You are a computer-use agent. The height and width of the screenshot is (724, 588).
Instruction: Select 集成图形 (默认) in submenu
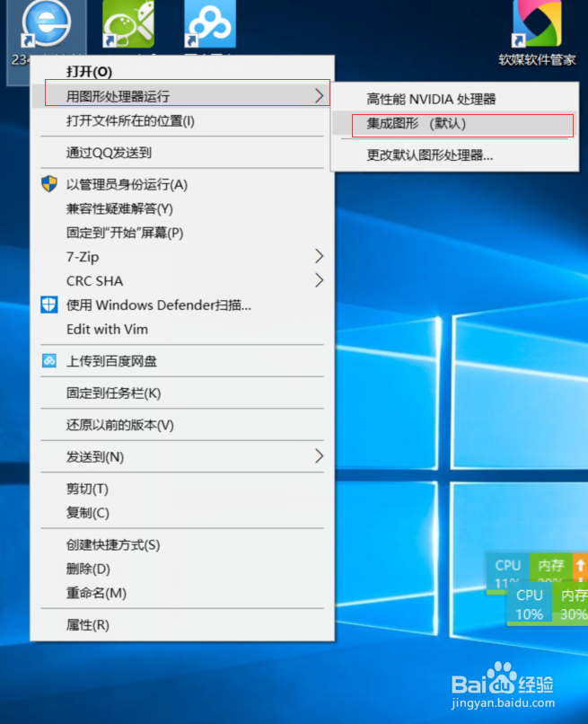(x=454, y=123)
